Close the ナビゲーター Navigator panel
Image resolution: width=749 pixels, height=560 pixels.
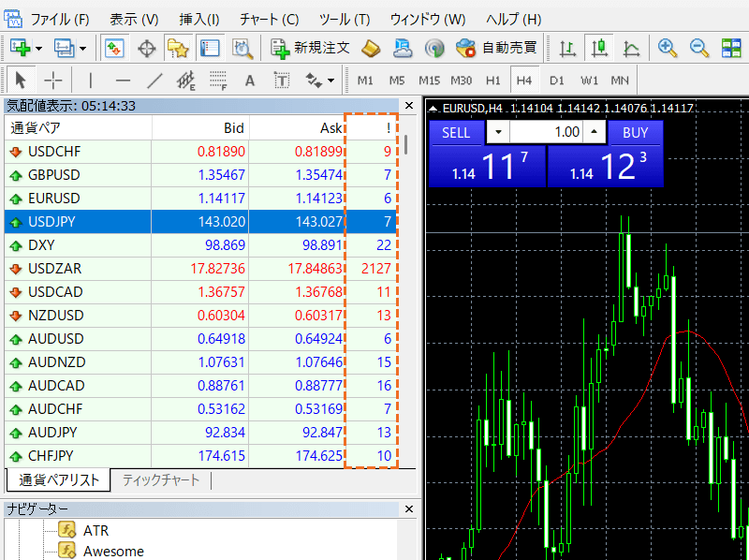pyautogui.click(x=409, y=509)
